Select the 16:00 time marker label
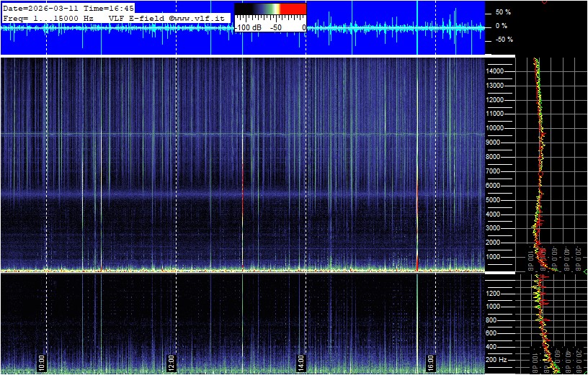 pyautogui.click(x=431, y=360)
